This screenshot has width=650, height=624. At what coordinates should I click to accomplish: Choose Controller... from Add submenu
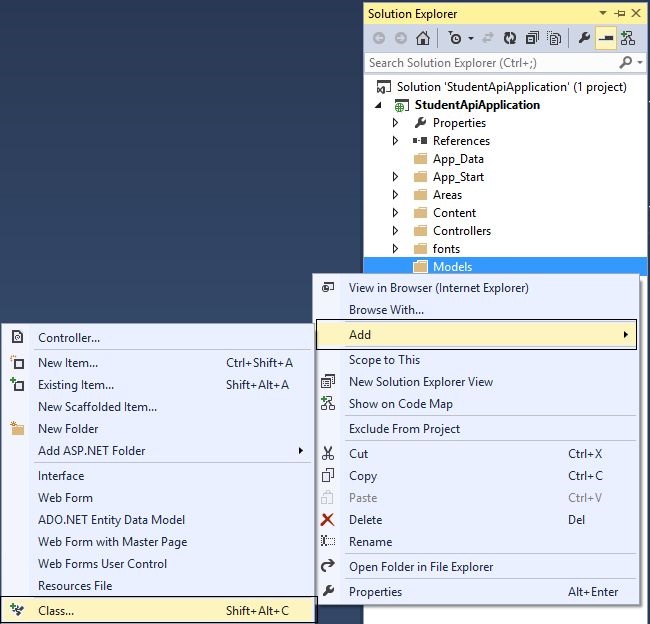pos(158,337)
